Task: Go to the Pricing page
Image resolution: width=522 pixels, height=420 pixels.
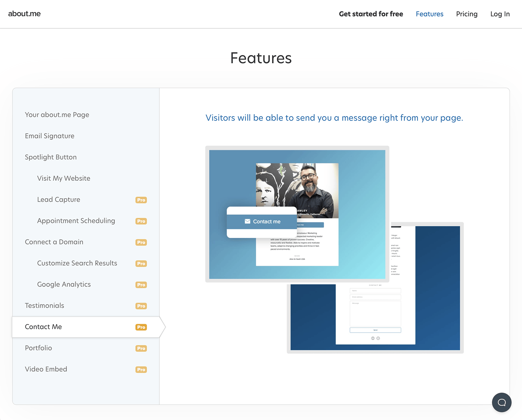Action: pos(467,14)
